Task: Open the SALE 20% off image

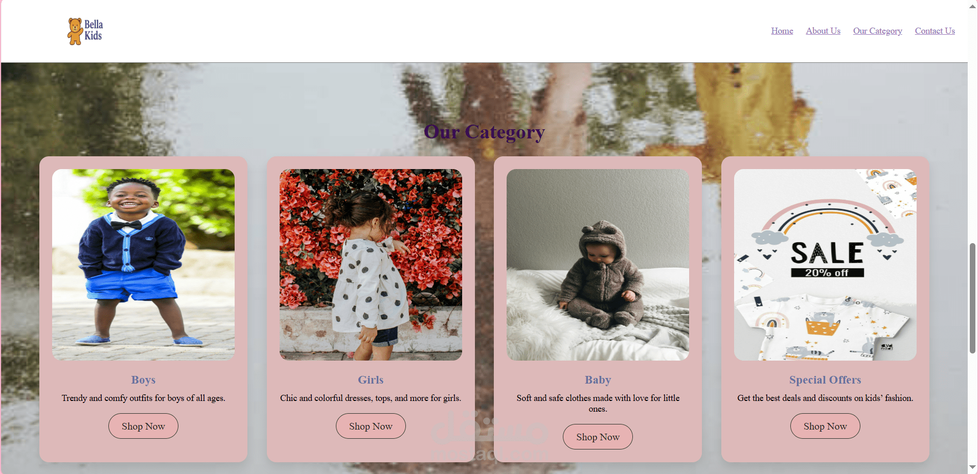Action: [825, 265]
